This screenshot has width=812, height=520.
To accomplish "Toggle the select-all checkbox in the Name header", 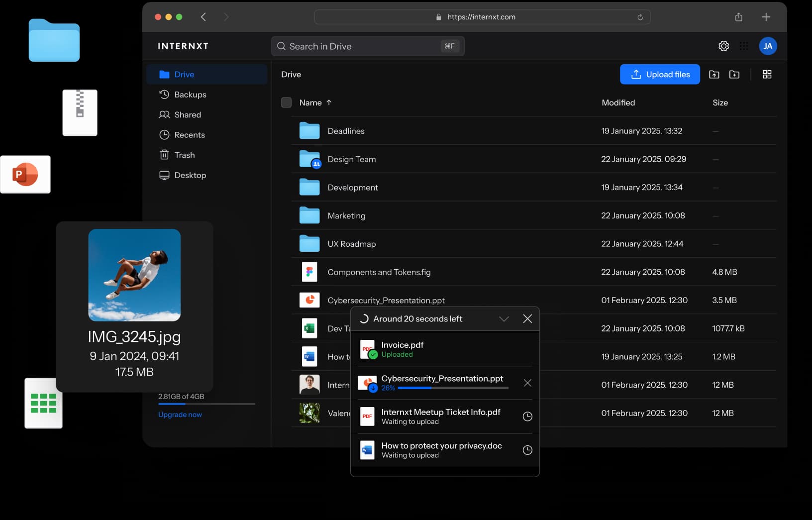I will (287, 103).
